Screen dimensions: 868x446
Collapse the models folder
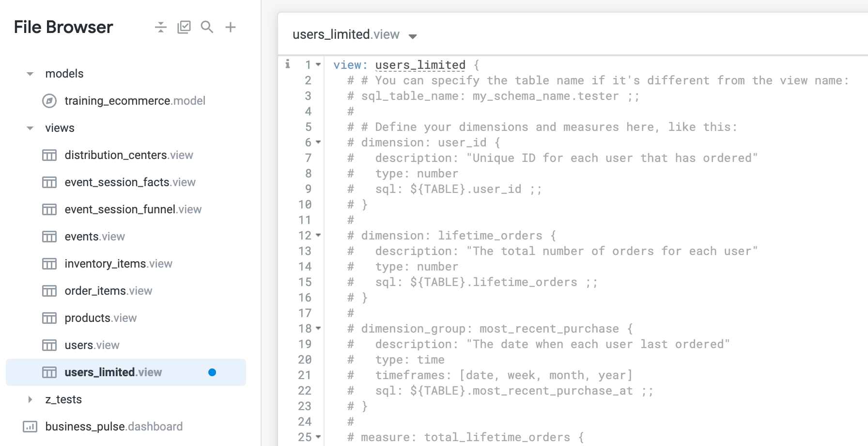pos(30,74)
